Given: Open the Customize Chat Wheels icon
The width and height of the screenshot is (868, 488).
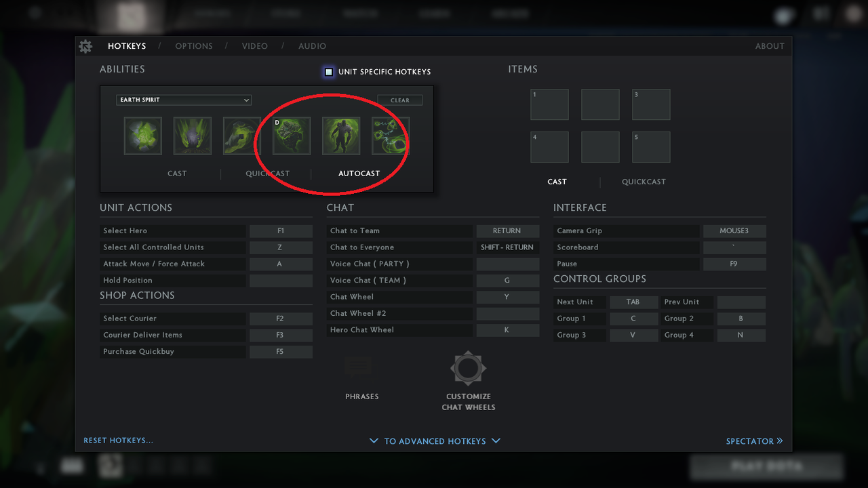Looking at the screenshot, I should tap(469, 369).
